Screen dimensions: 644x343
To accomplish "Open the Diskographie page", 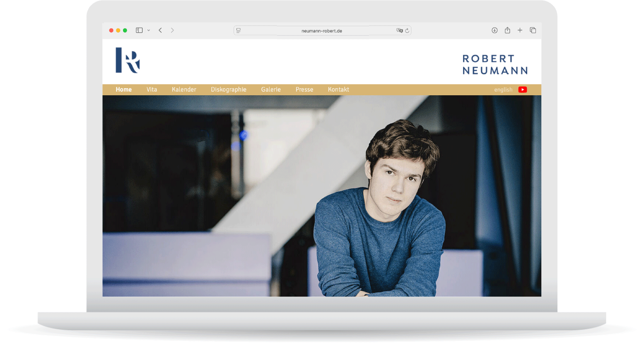I will coord(229,89).
